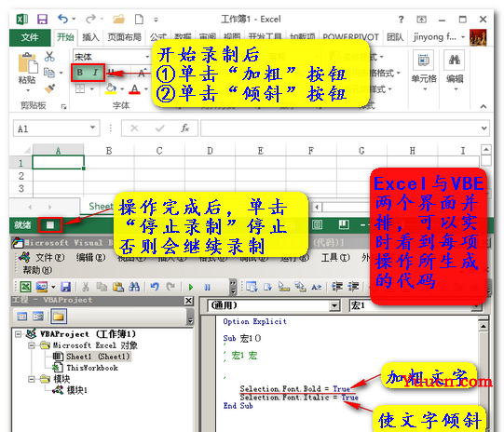Close the VBAProject project panel

click(x=189, y=301)
